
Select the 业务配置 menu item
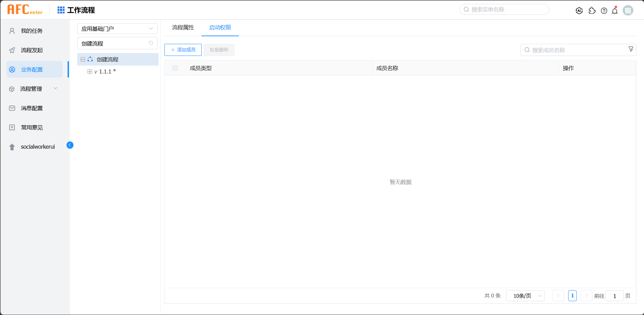pyautogui.click(x=31, y=69)
